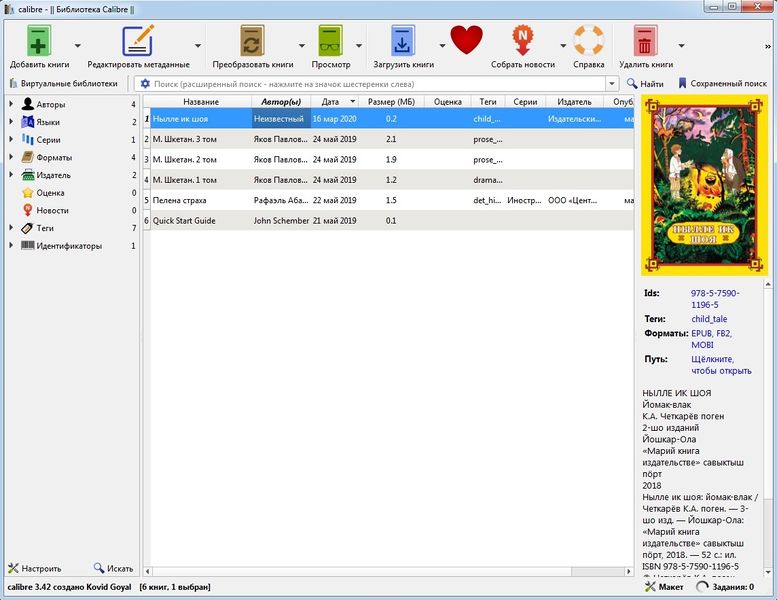Sort by the Издатель column header
Viewport: 777px width, 600px height.
coord(574,102)
